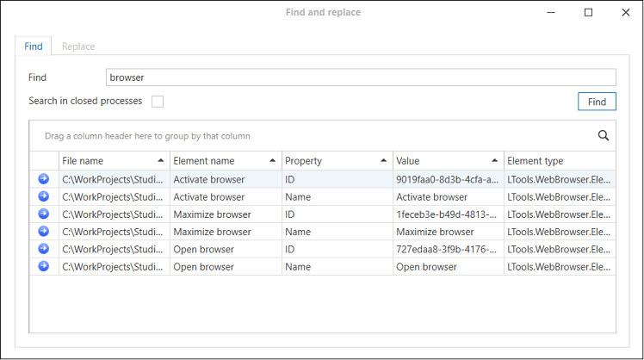Screen dimensions: 644x360
Task: Click arrow icon for Activate browser Name row
Action: [44, 196]
